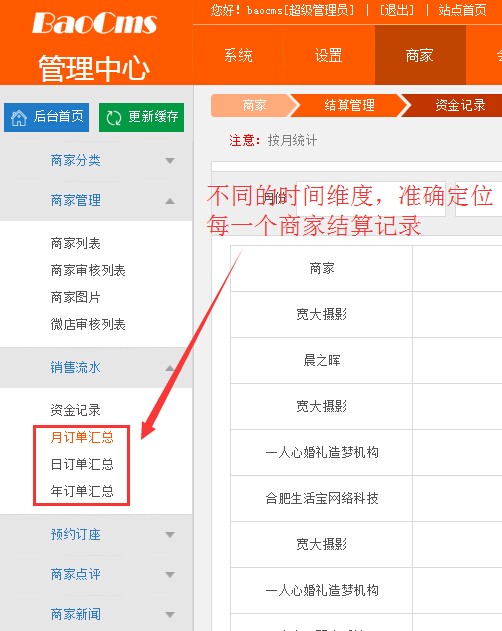Screen dimensions: 502x631
Task: Expand the 商家分类 menu arrow
Action: 170,161
